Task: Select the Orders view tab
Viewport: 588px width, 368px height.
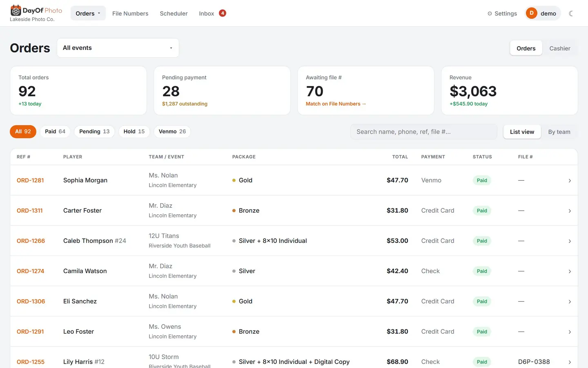Action: click(526, 48)
